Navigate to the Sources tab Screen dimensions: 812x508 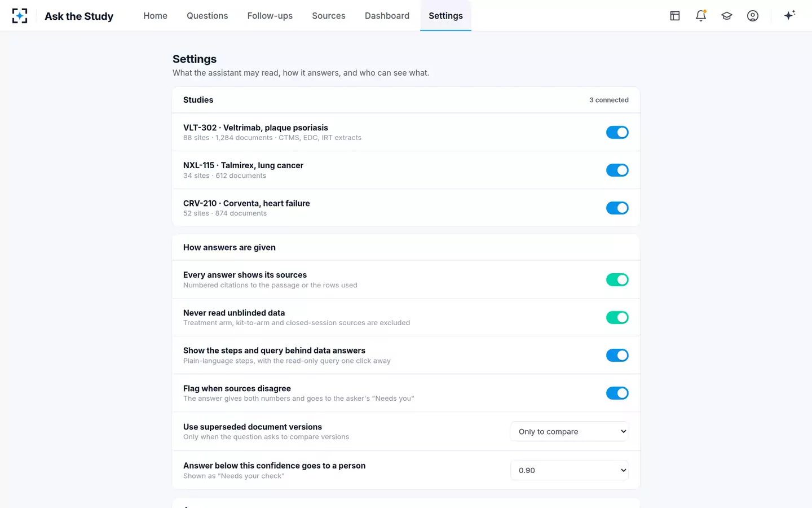pyautogui.click(x=329, y=16)
